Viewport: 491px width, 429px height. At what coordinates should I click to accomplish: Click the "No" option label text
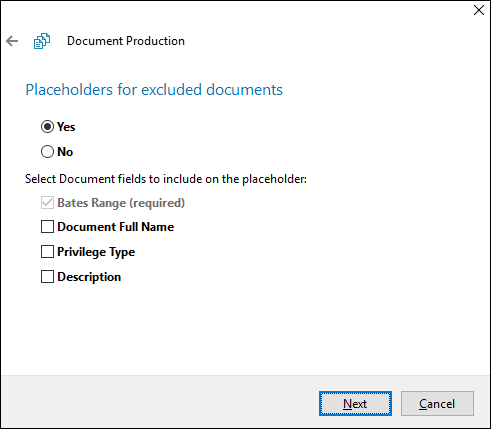click(65, 152)
